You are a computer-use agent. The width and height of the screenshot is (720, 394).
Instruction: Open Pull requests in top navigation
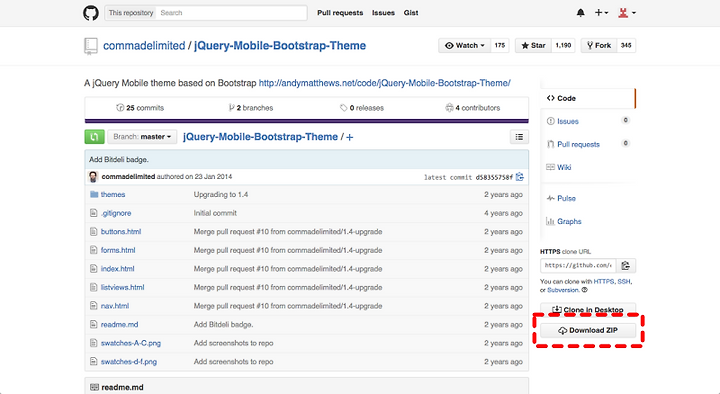340,13
